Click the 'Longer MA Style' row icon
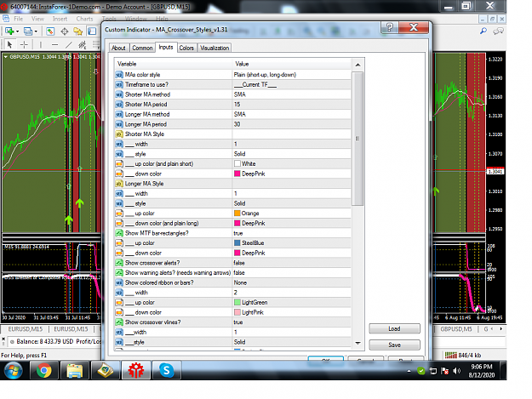Screen dimensions: 532x399 [119, 184]
